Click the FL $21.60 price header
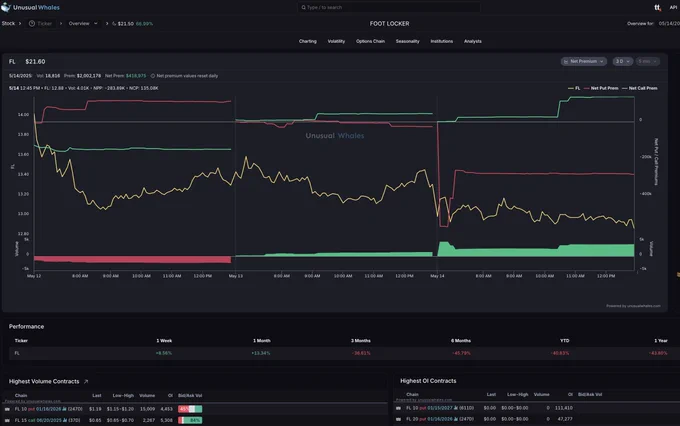680x426 pixels. click(27, 62)
